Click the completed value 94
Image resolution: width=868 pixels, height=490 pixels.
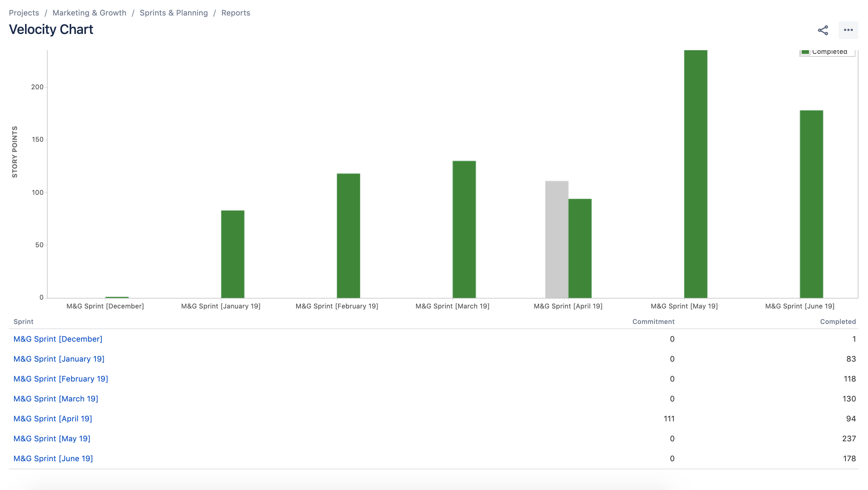click(x=851, y=419)
